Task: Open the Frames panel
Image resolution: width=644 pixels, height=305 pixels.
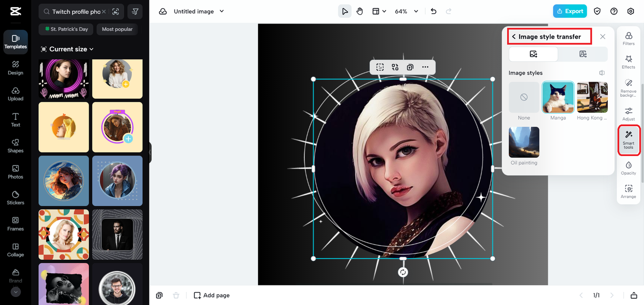Action: [x=15, y=224]
